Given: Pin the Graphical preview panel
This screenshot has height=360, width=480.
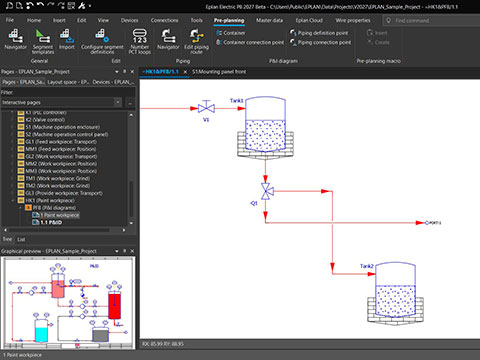Looking at the screenshot, I should (124, 251).
